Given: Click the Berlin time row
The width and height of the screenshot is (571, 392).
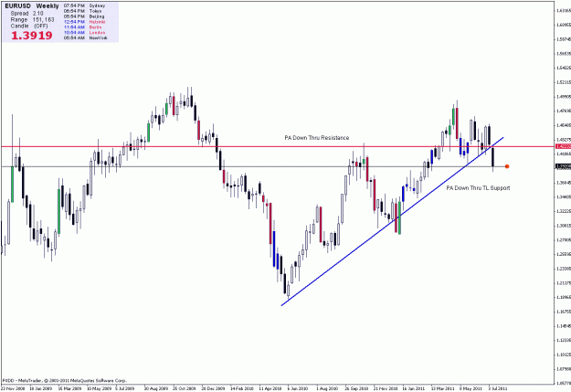Looking at the screenshot, I should (82, 27).
